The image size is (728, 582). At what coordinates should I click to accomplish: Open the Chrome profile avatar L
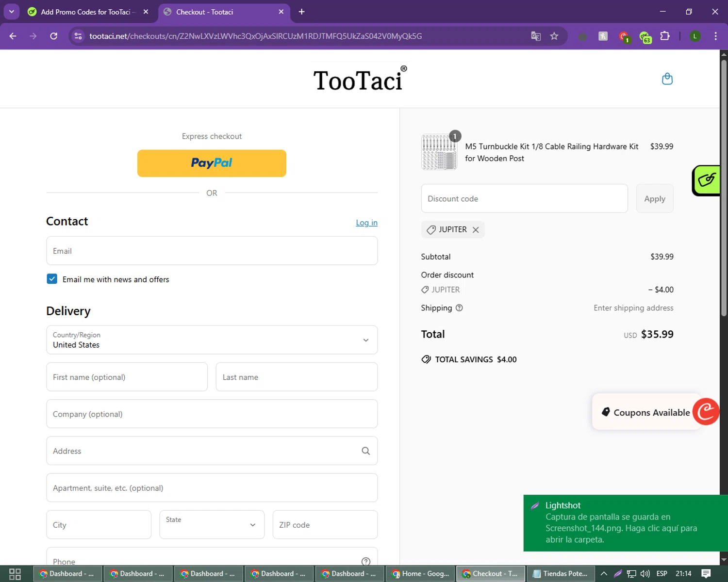(695, 36)
